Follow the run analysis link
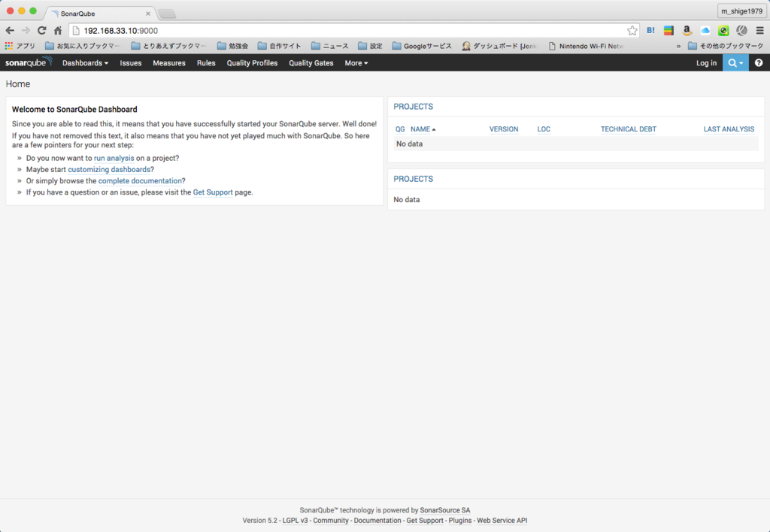 [x=114, y=158]
